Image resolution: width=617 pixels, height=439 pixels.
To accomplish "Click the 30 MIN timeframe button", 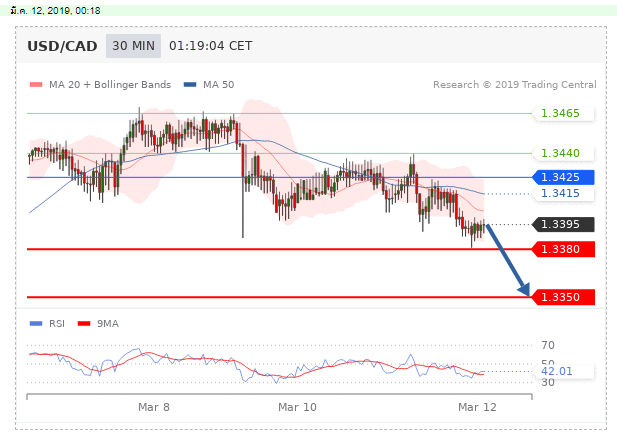I will coord(133,46).
